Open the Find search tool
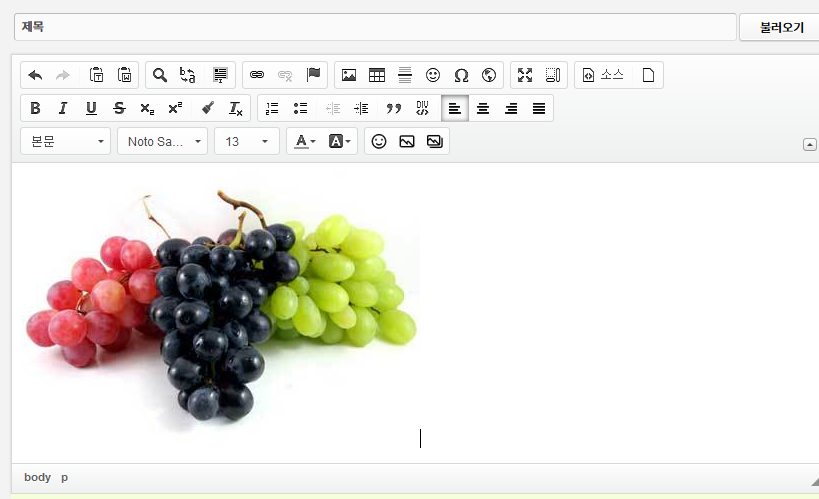The height and width of the screenshot is (499, 819). 160,75
